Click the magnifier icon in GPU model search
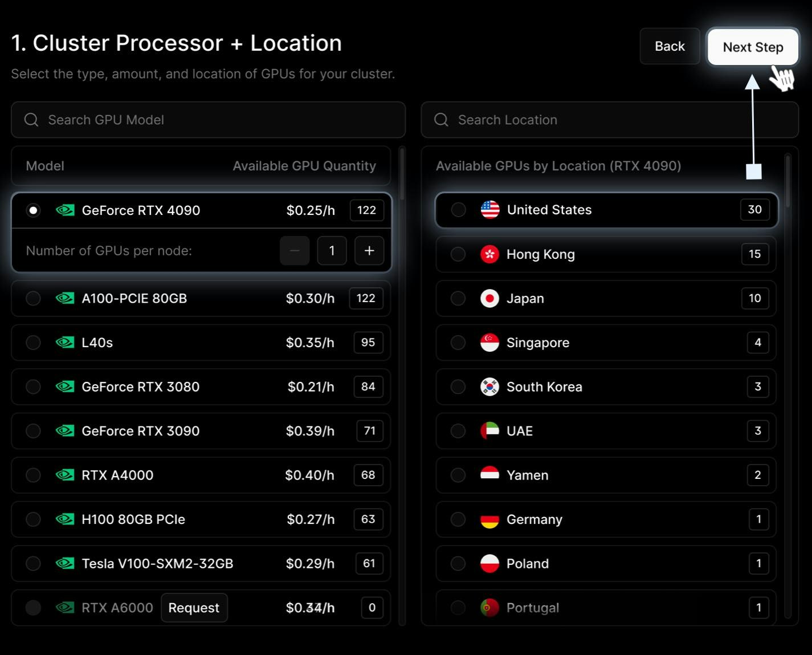This screenshot has height=655, width=812. click(x=31, y=120)
